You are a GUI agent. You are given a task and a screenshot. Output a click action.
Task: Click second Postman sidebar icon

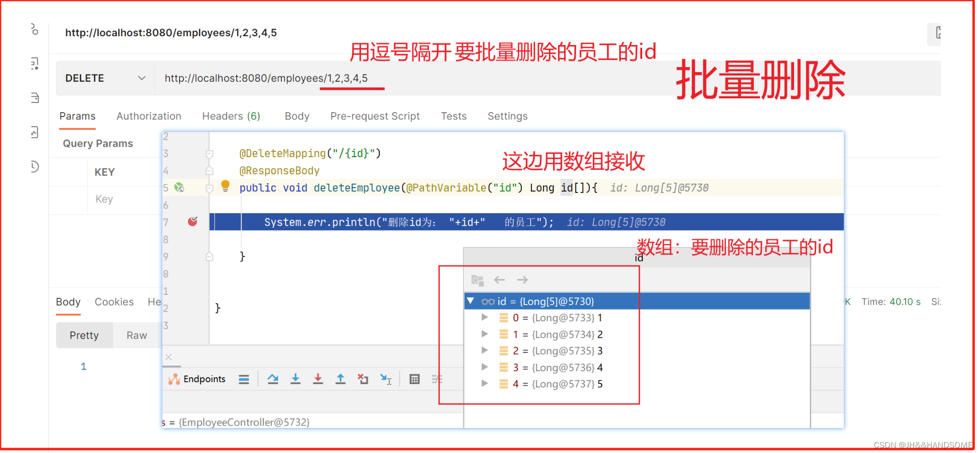point(34,63)
